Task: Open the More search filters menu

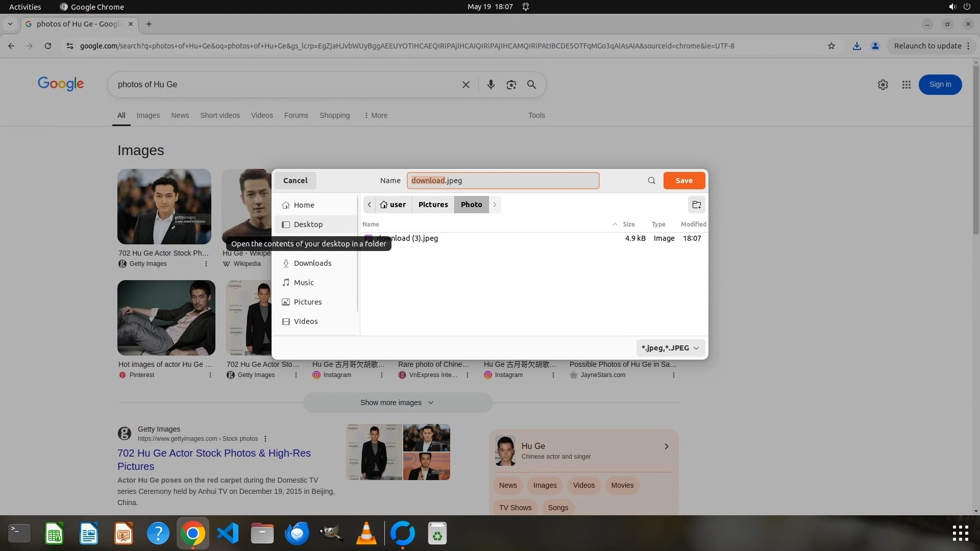Action: click(x=376, y=115)
